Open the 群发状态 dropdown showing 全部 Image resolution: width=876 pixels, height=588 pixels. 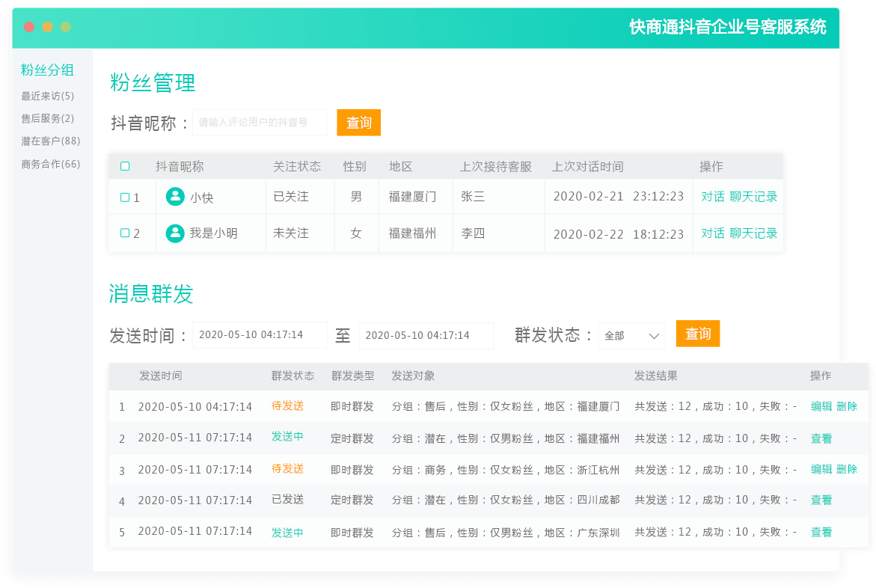click(x=632, y=336)
